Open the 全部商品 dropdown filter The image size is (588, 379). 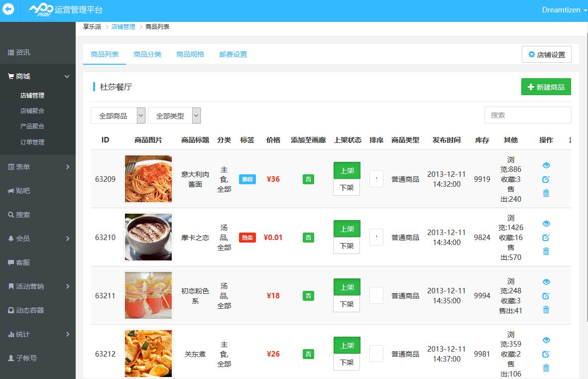click(118, 115)
